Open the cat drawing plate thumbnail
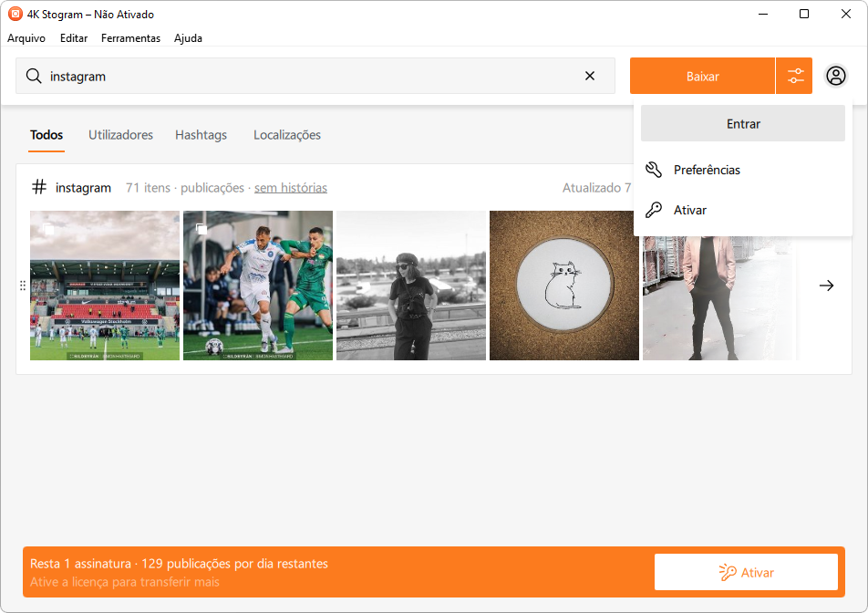 tap(564, 286)
